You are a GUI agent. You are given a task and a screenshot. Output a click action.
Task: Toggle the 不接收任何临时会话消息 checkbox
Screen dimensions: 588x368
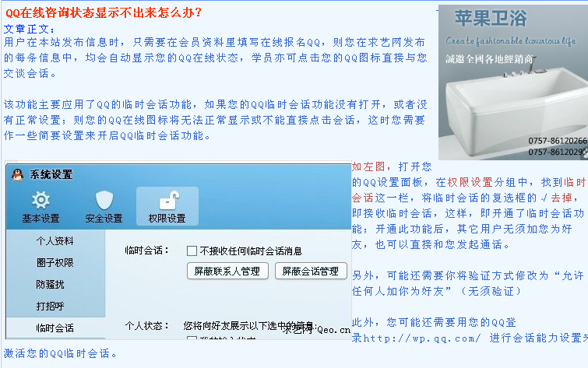pos(192,251)
